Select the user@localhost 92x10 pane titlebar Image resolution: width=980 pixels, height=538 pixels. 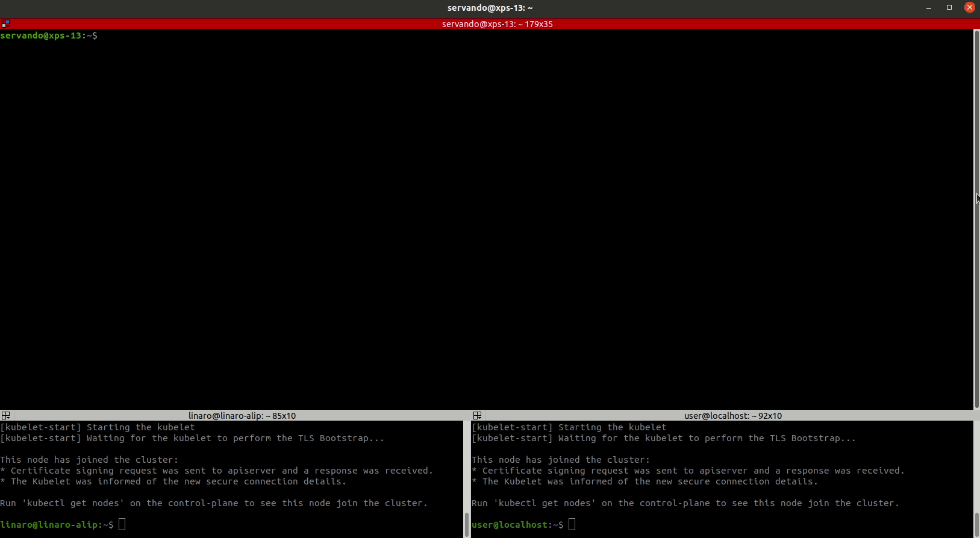tap(732, 416)
